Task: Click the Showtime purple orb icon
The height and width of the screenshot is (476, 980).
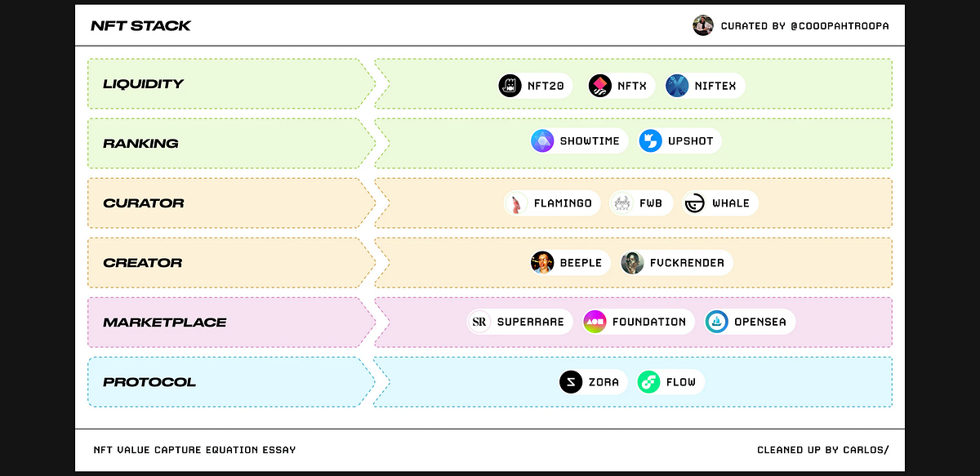Action: tap(542, 141)
